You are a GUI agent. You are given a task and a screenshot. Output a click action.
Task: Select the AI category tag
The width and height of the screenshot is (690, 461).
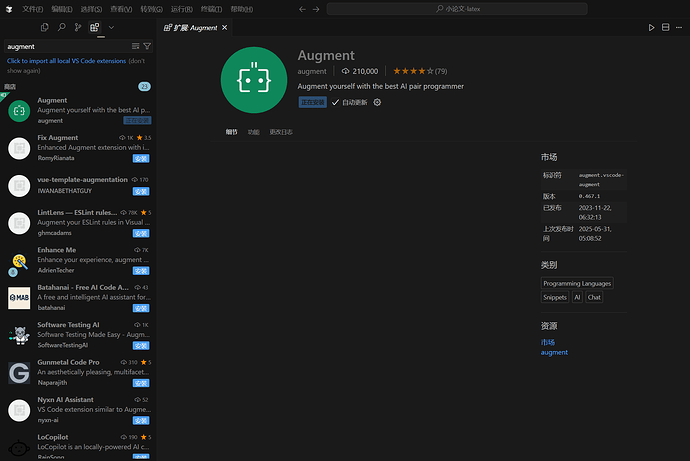(x=577, y=297)
